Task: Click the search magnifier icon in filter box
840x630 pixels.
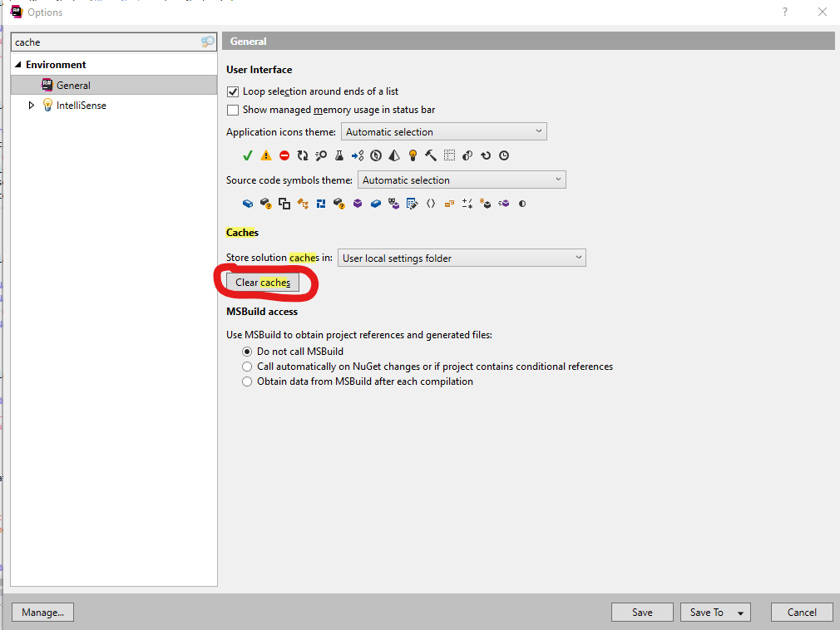Action: (207, 42)
